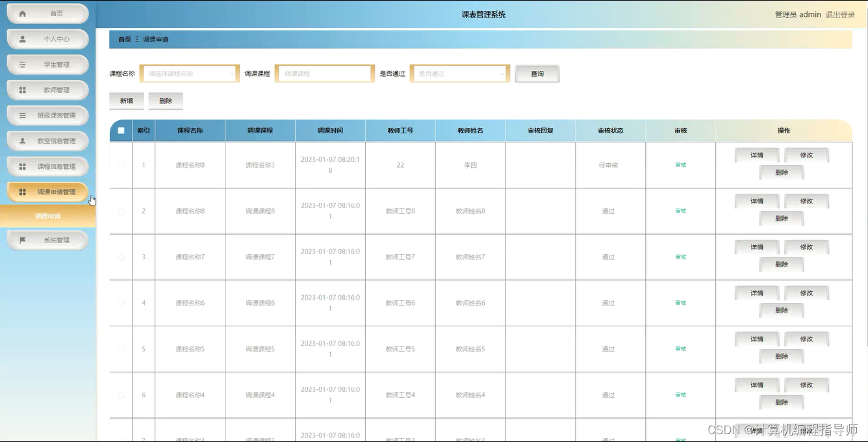
Task: Open 个人中心 in the sidebar
Action: [x=48, y=39]
